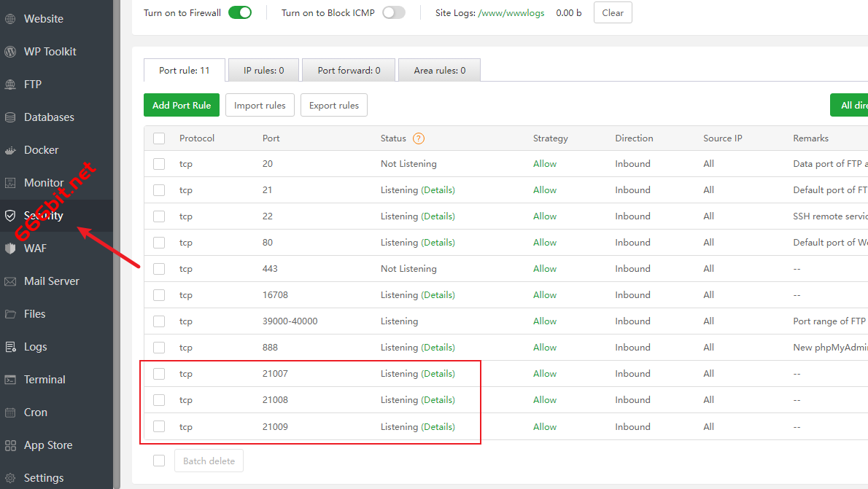The width and height of the screenshot is (868, 489).
Task: Click the FTP icon in sidebar
Action: [x=10, y=85]
